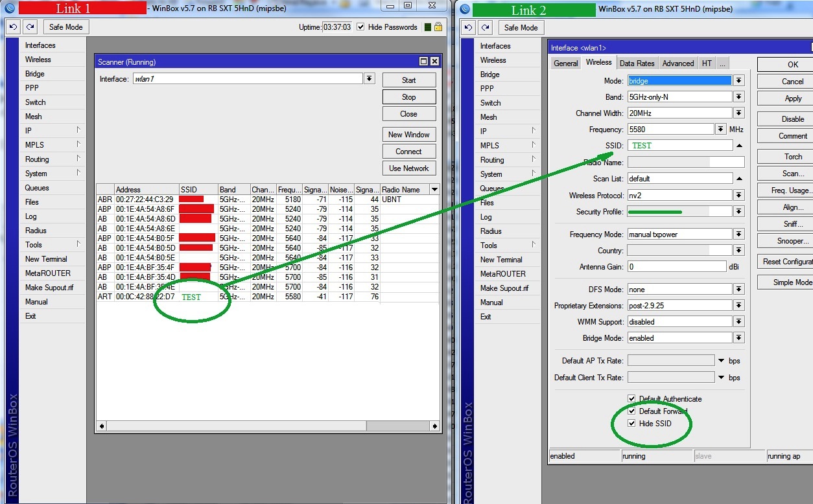The height and width of the screenshot is (504, 813).
Task: Switch to the Data Rates tab
Action: (x=637, y=63)
